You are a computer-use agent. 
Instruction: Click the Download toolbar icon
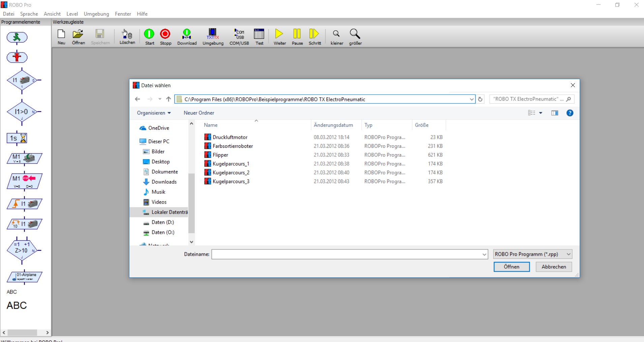[187, 37]
